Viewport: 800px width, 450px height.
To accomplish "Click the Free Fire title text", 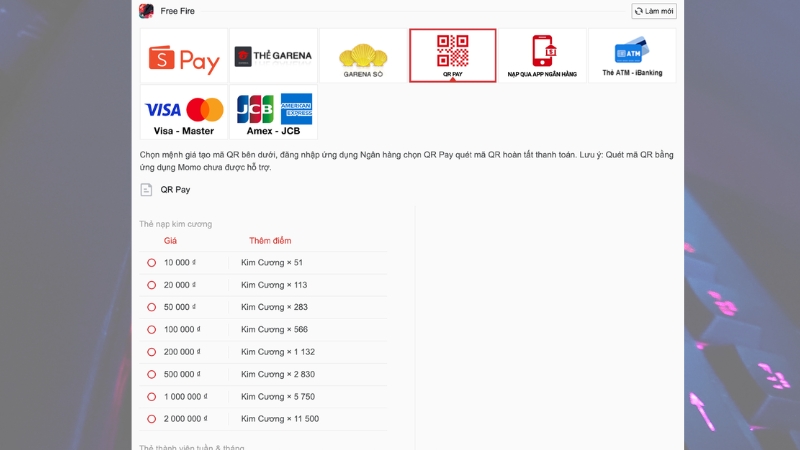I will point(178,11).
